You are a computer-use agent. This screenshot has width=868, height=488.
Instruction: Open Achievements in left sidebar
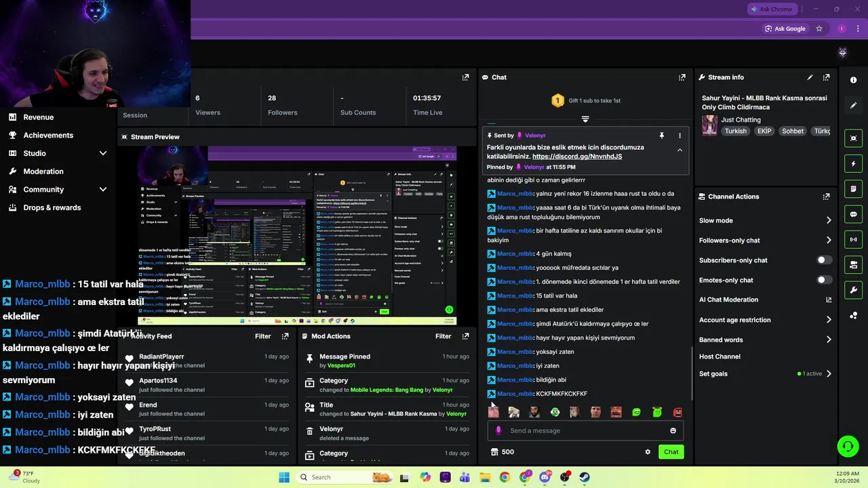tap(48, 135)
